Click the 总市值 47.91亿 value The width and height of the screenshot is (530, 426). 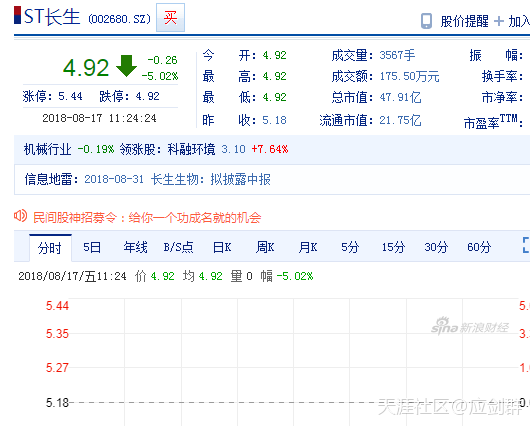400,98
